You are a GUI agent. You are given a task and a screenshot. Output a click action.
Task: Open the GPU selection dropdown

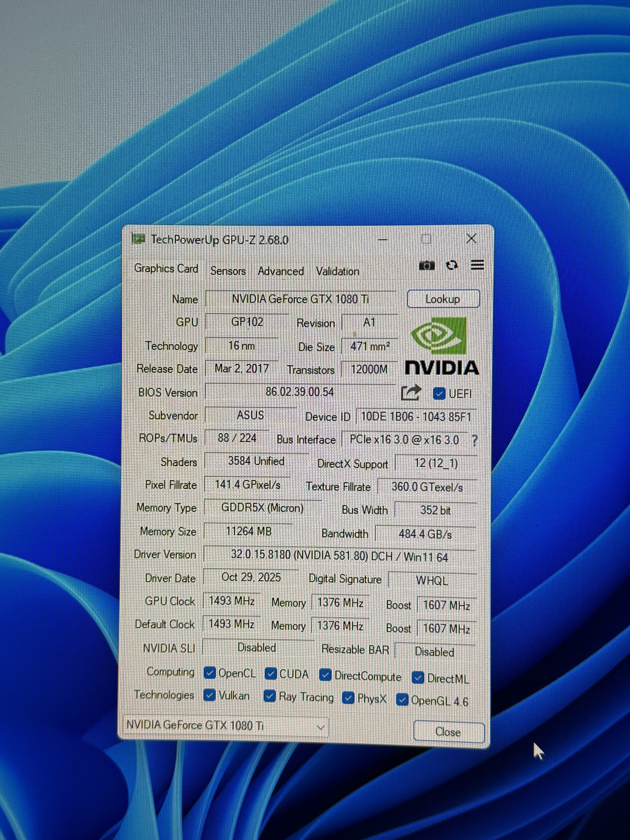click(225, 725)
